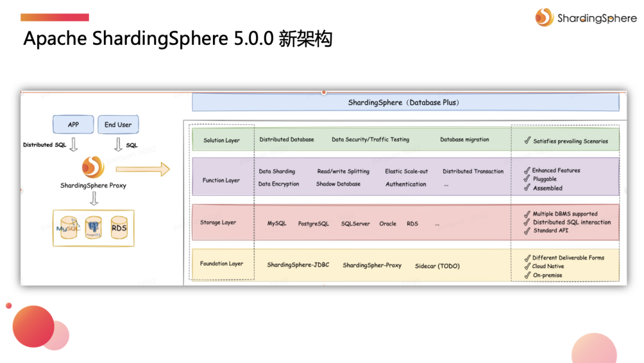Click the APP button
Viewport: 644px width, 363px height.
73,124
